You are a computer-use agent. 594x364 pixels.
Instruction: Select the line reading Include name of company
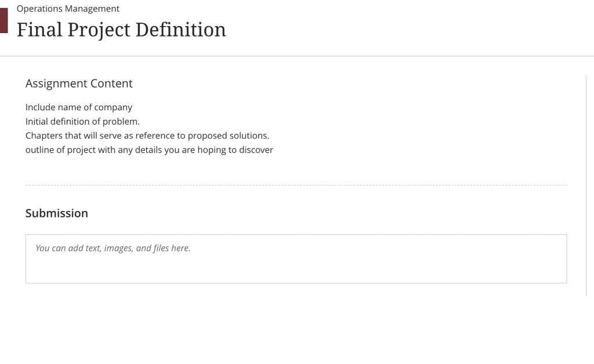click(78, 107)
